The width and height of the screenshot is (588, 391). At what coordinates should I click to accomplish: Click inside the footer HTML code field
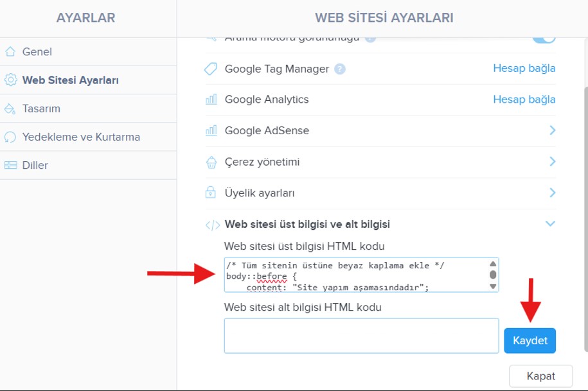(361, 335)
